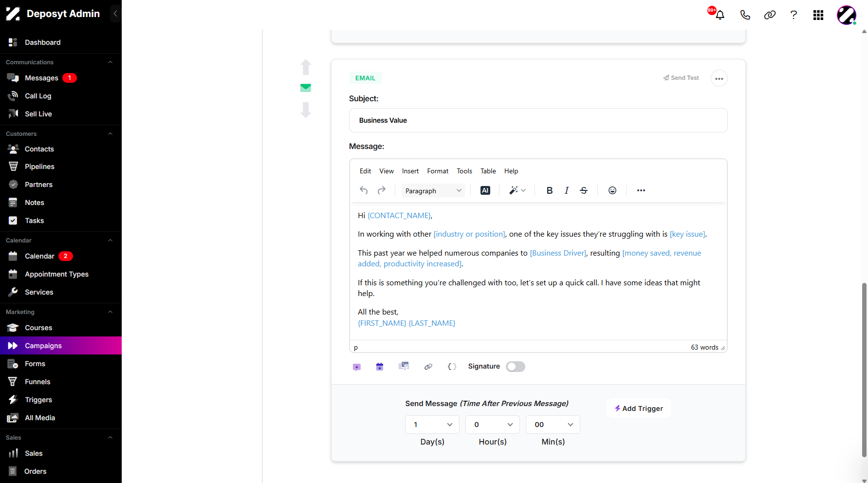
Task: Toggle italic formatting
Action: (567, 190)
